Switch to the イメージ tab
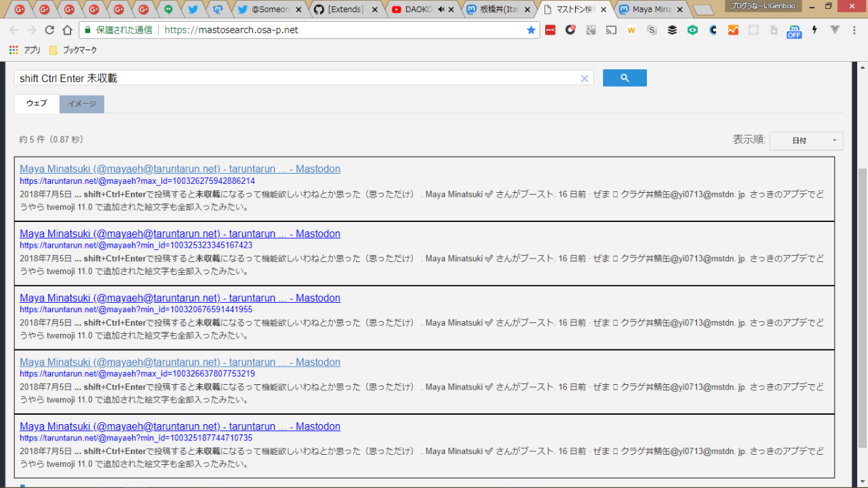The width and height of the screenshot is (868, 488). (81, 104)
